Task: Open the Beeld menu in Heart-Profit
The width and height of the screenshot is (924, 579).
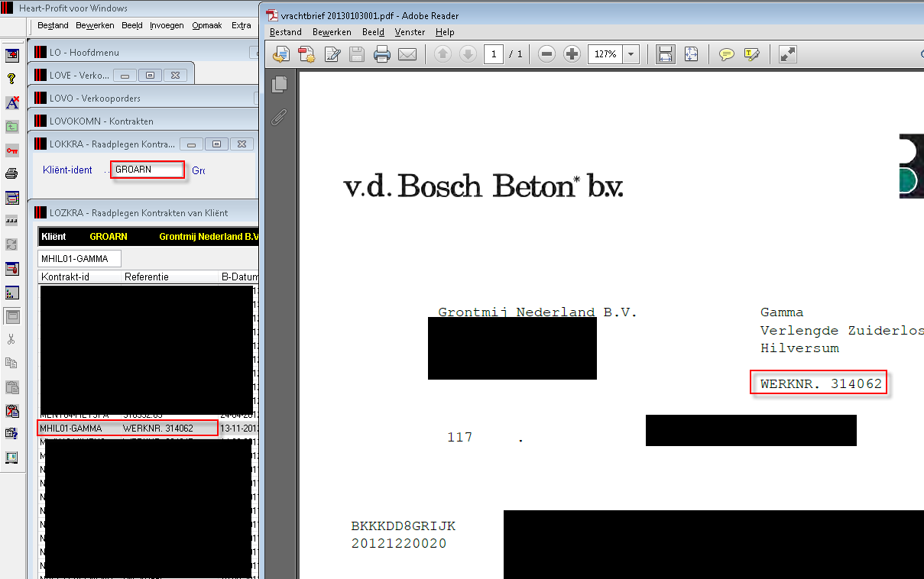Action: point(132,25)
